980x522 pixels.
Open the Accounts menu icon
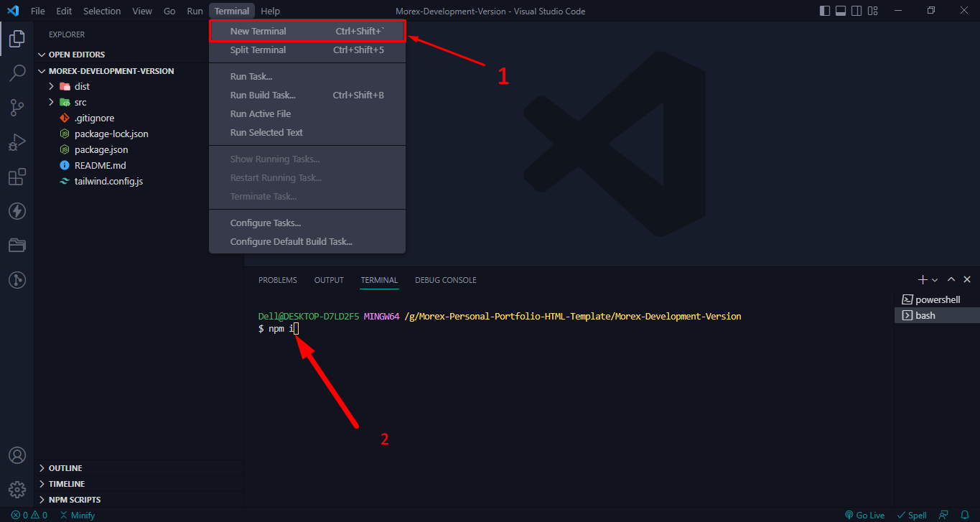(17, 455)
